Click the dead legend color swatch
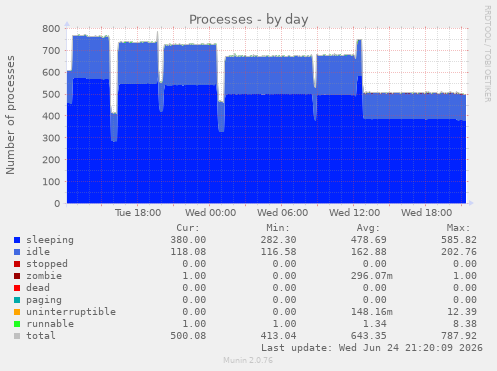497x371 pixels. [17, 288]
